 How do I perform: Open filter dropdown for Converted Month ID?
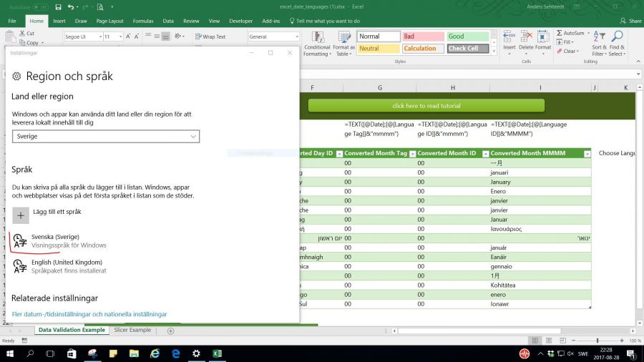pos(485,154)
